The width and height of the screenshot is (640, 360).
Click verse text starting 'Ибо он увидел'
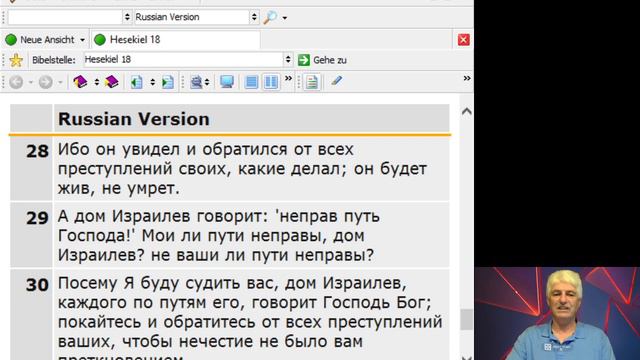(242, 169)
